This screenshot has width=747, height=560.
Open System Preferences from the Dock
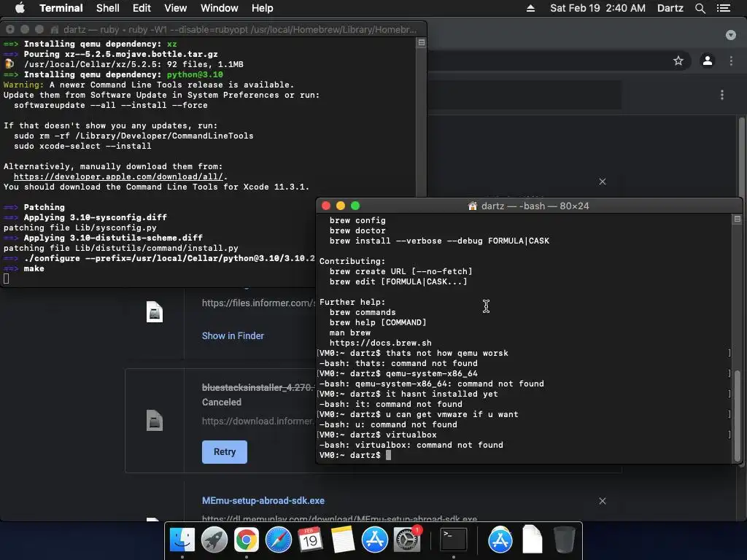(407, 540)
